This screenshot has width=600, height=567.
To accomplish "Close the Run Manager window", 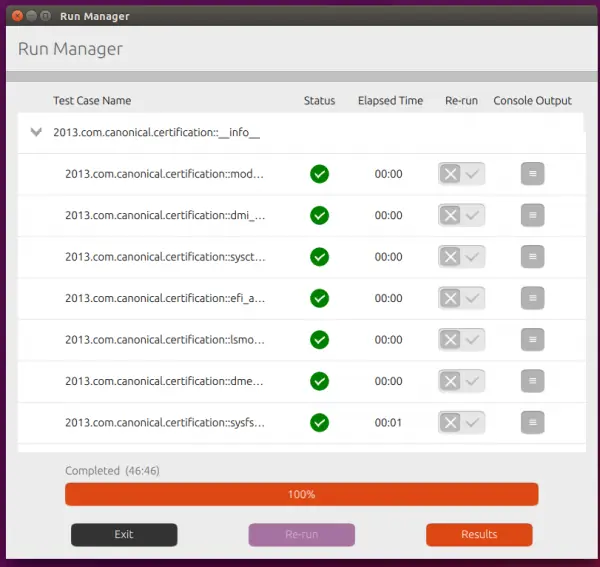I will tap(18, 16).
